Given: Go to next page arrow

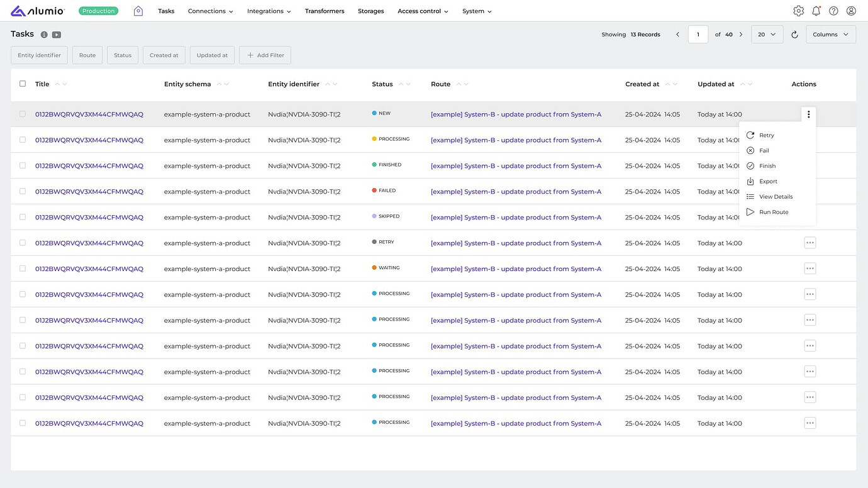Looking at the screenshot, I should [741, 35].
